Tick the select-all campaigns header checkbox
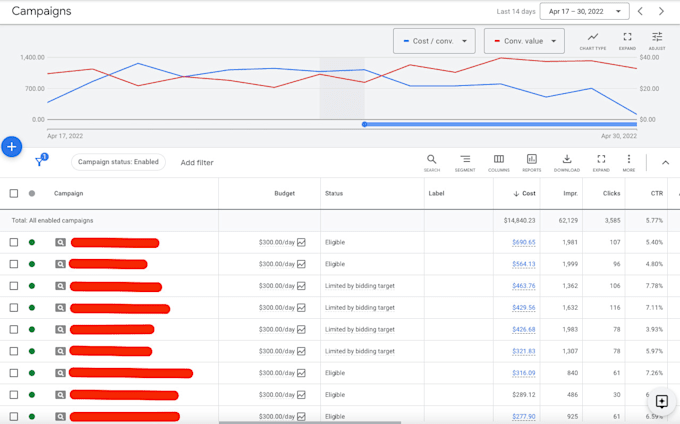Viewport: 680px width, 424px height. 14,193
